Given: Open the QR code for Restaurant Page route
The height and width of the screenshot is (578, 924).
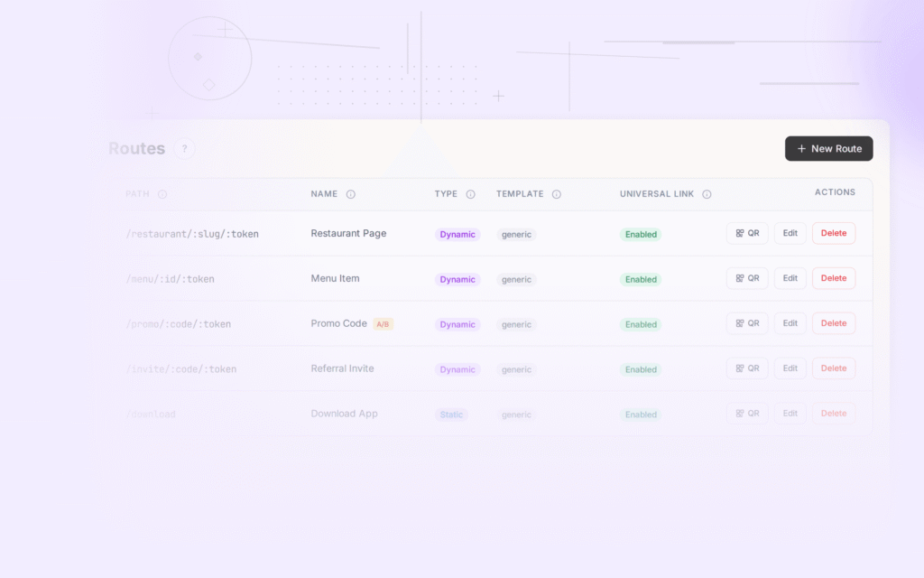Looking at the screenshot, I should [x=746, y=233].
